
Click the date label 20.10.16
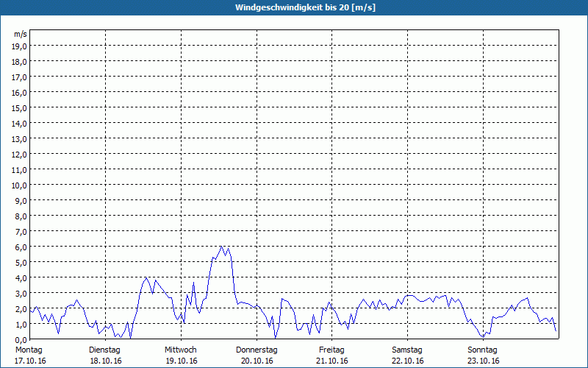[x=257, y=361]
